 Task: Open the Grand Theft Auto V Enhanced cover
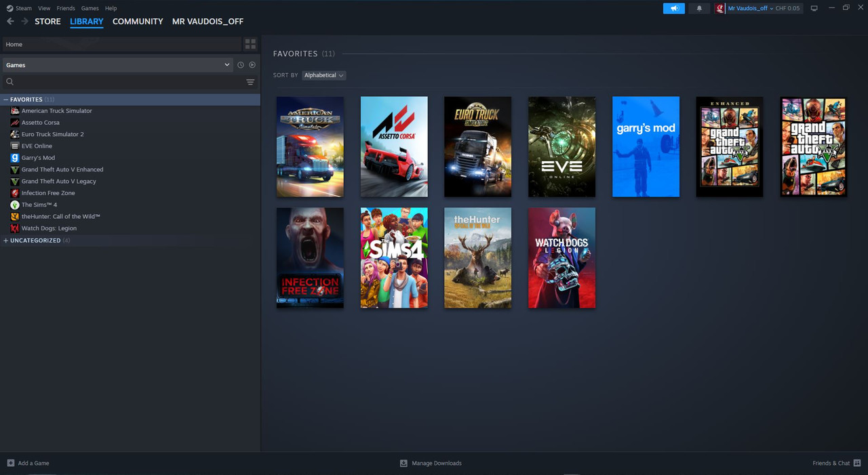[730, 147]
